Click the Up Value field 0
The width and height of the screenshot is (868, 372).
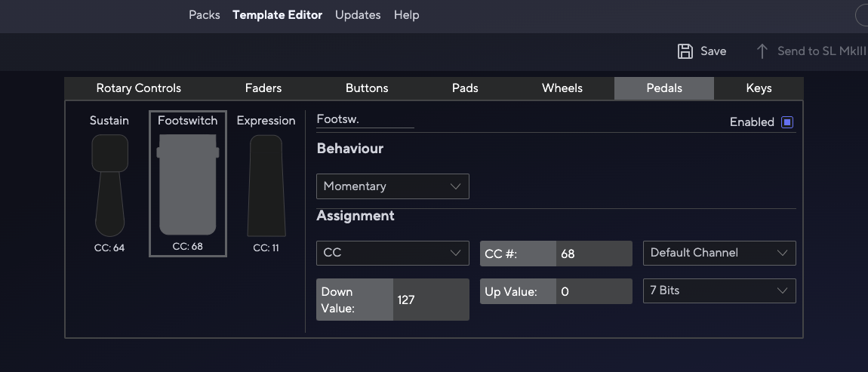pyautogui.click(x=594, y=291)
